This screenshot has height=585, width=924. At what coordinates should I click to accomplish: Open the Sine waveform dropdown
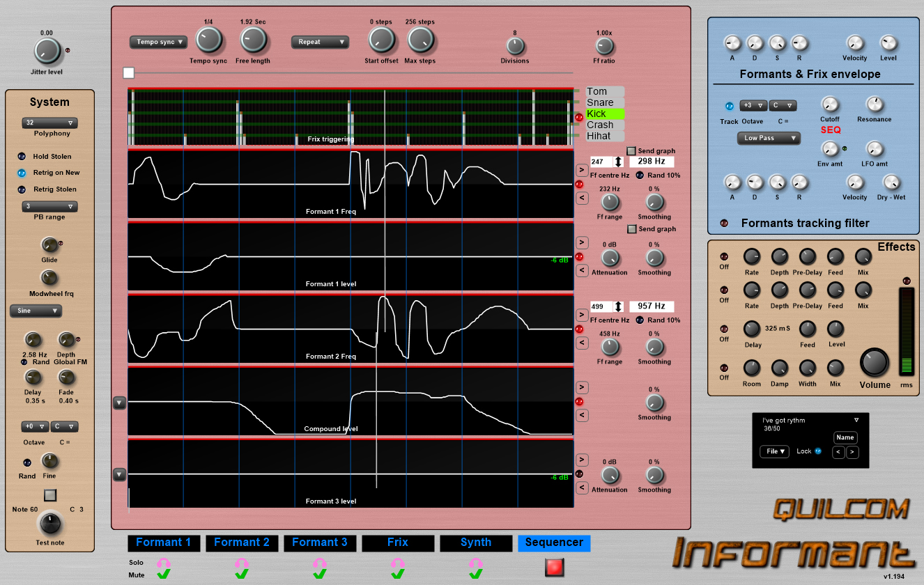pos(36,311)
